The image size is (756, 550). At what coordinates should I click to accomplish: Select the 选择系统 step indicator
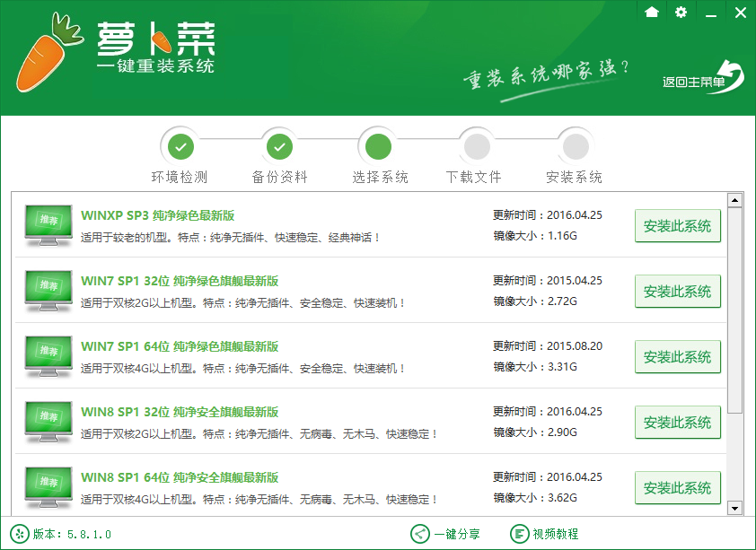pos(379,145)
